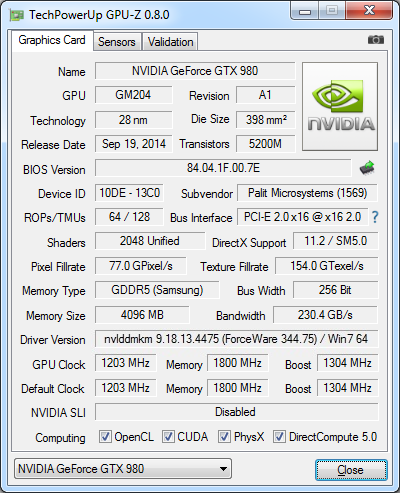The height and width of the screenshot is (493, 400).
Task: Save BIOS using the chip arrow icon
Action: coord(367,168)
